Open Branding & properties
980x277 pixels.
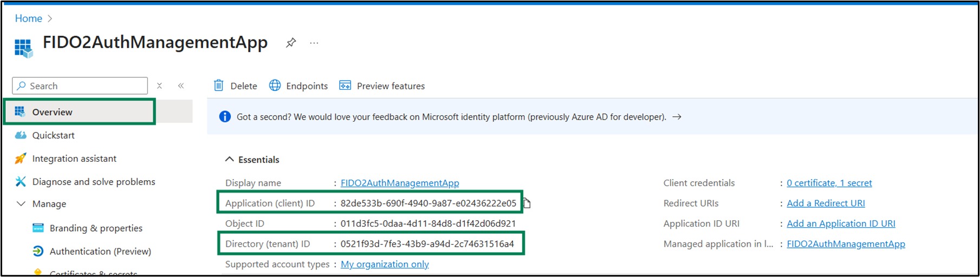[x=96, y=228]
